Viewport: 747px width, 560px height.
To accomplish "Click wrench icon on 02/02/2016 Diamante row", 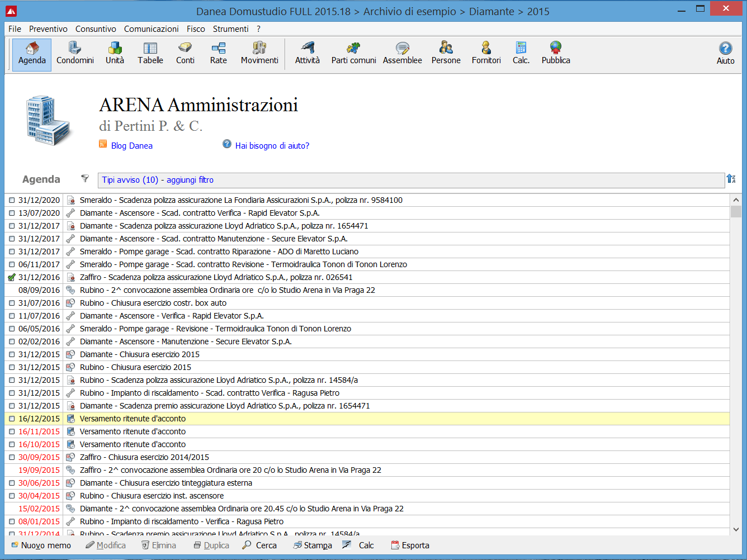I will pos(70,341).
